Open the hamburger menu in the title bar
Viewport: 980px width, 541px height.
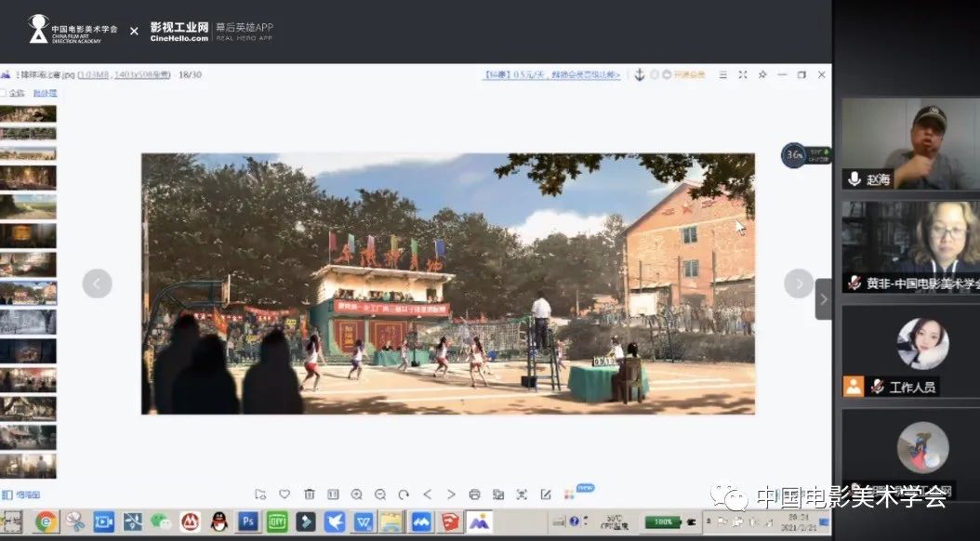[x=722, y=74]
